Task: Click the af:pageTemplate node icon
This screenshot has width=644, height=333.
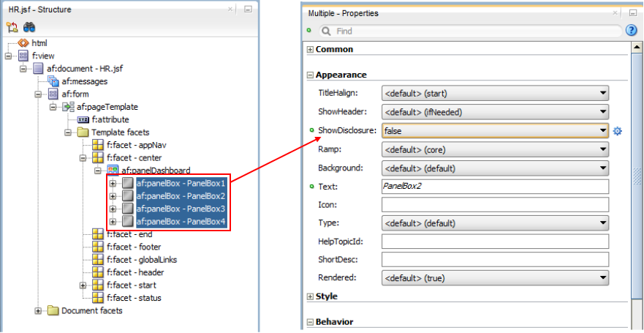Action: pyautogui.click(x=68, y=107)
